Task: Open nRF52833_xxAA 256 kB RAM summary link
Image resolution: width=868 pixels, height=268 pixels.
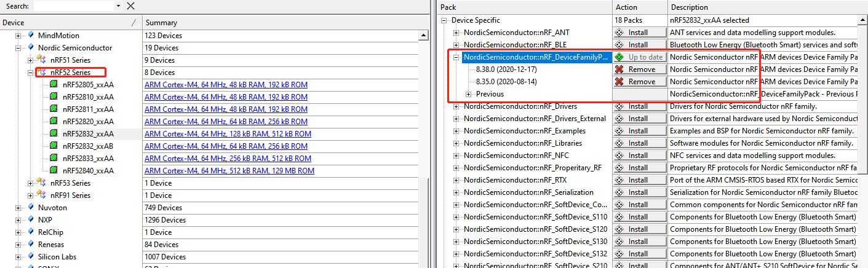Action: pyautogui.click(x=228, y=159)
